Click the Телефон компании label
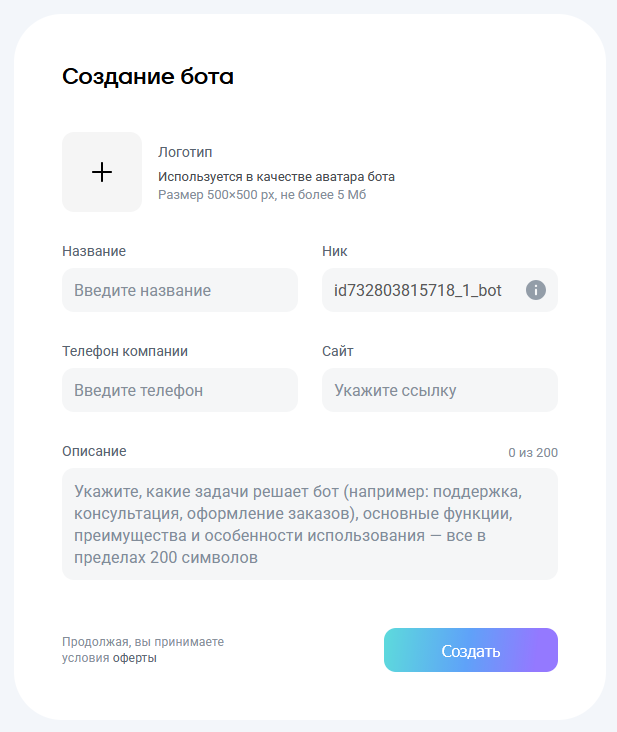 point(125,351)
